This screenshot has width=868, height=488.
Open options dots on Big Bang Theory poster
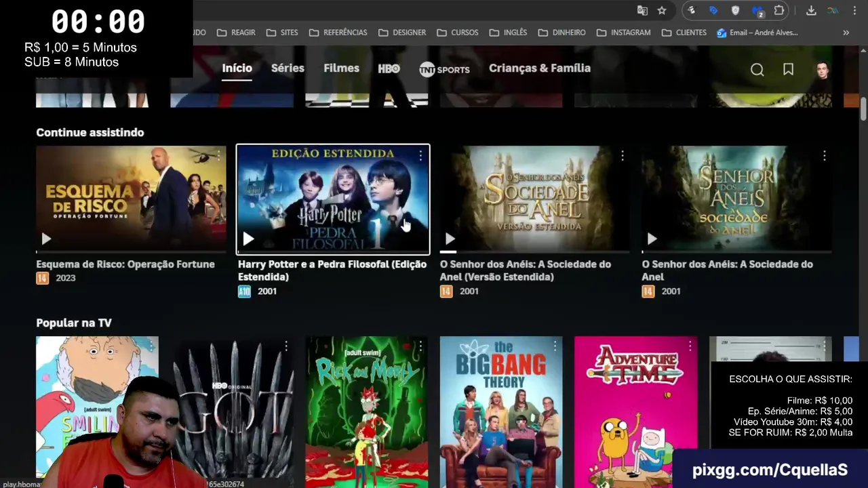pos(555,346)
